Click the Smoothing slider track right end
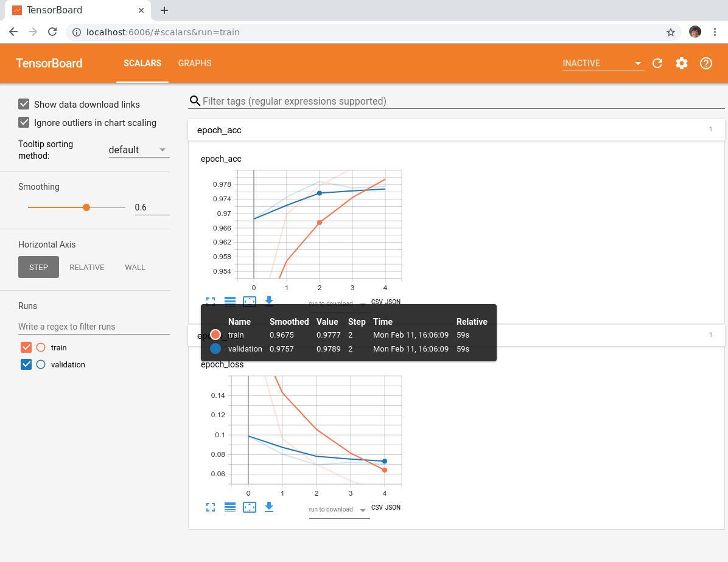The image size is (728, 562). [x=124, y=207]
